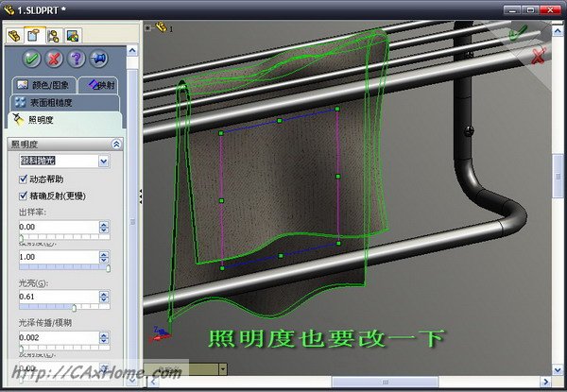This screenshot has width=567, height=392.
Task: Click the viewport vertical scroll-down arrow
Action: 558,370
